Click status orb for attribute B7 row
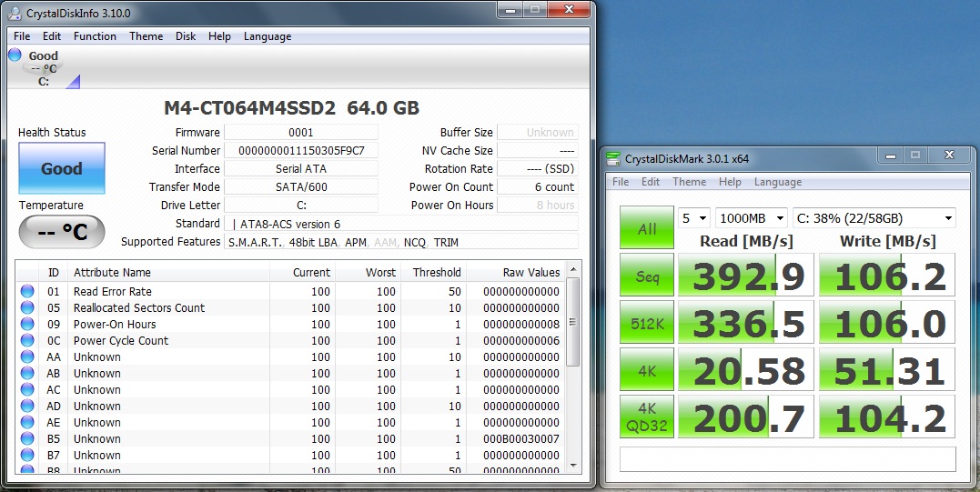Viewport: 980px width, 492px height. [x=27, y=455]
